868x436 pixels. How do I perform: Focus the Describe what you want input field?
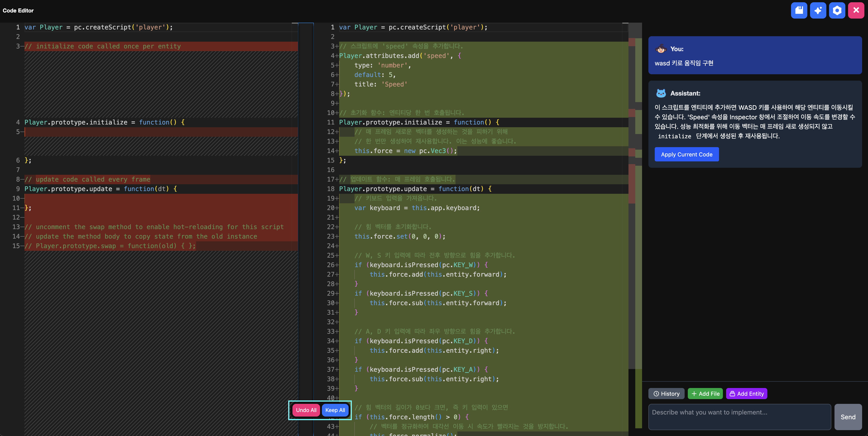point(739,417)
